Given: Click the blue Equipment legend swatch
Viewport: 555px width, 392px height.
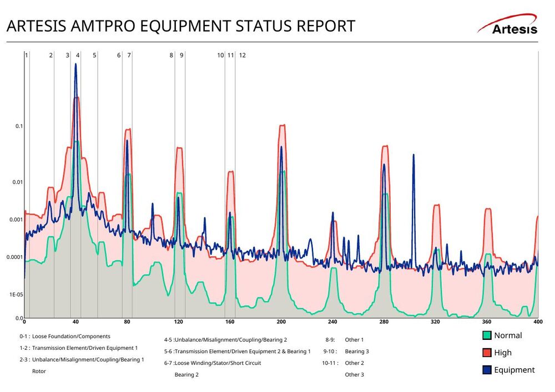Looking at the screenshot, I should tap(487, 370).
